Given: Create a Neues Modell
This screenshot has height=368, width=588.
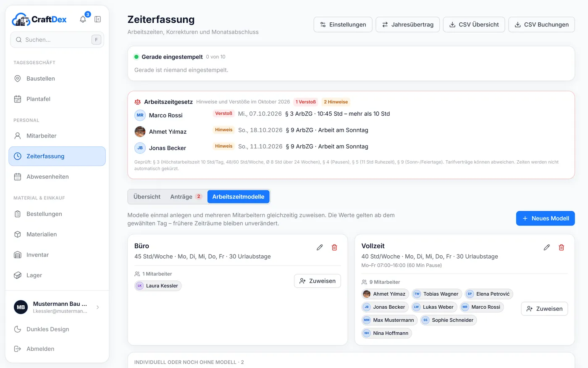Looking at the screenshot, I should (x=545, y=218).
